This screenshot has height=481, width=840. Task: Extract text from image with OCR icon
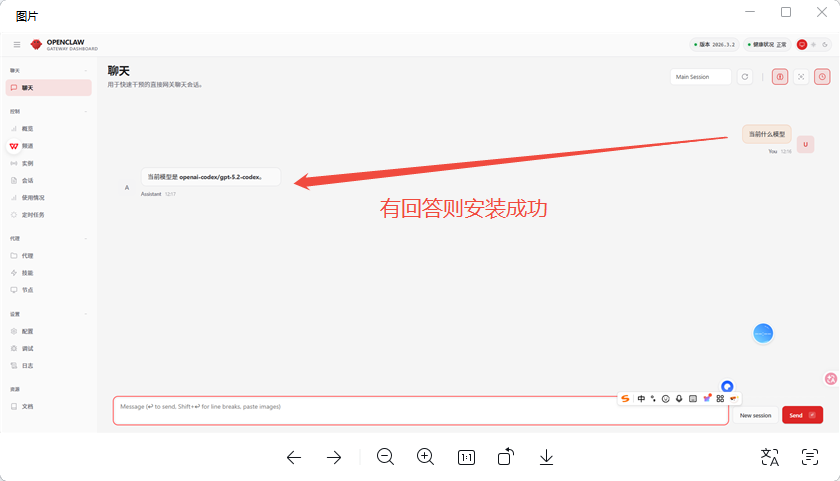point(809,457)
